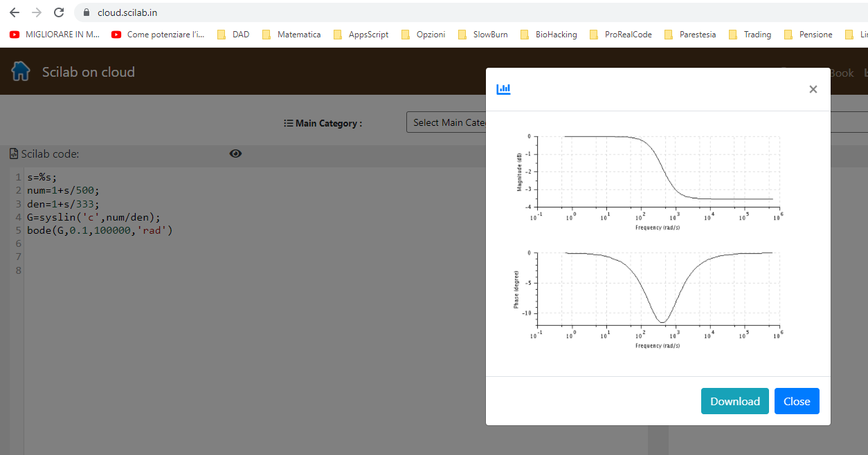
Task: Expand the Matematica bookmarks folder
Action: point(291,35)
